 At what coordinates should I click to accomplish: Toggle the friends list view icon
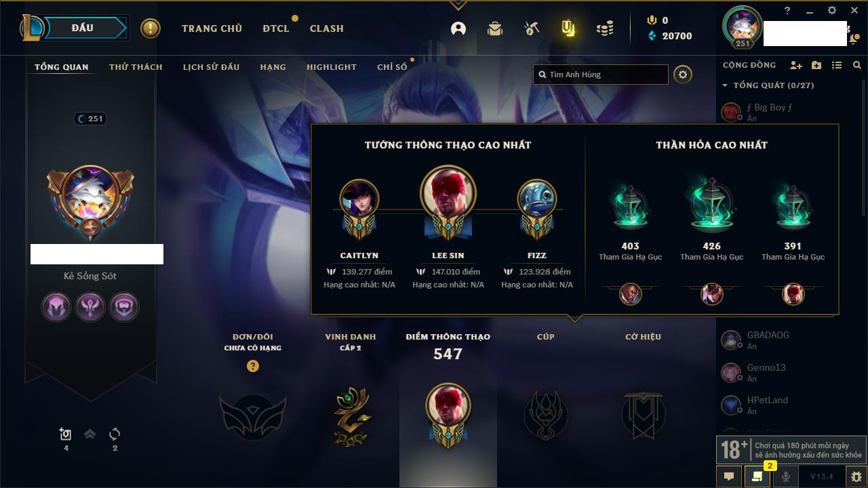coord(837,65)
